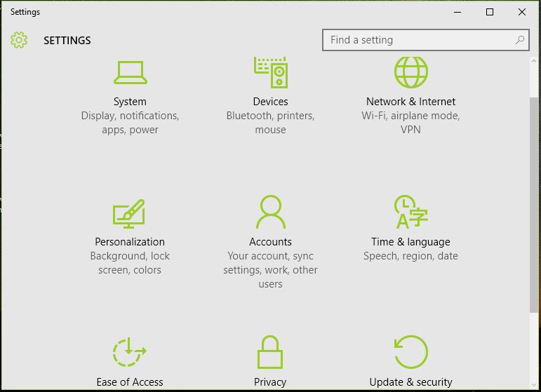
Task: Maximize the Settings window
Action: click(490, 12)
